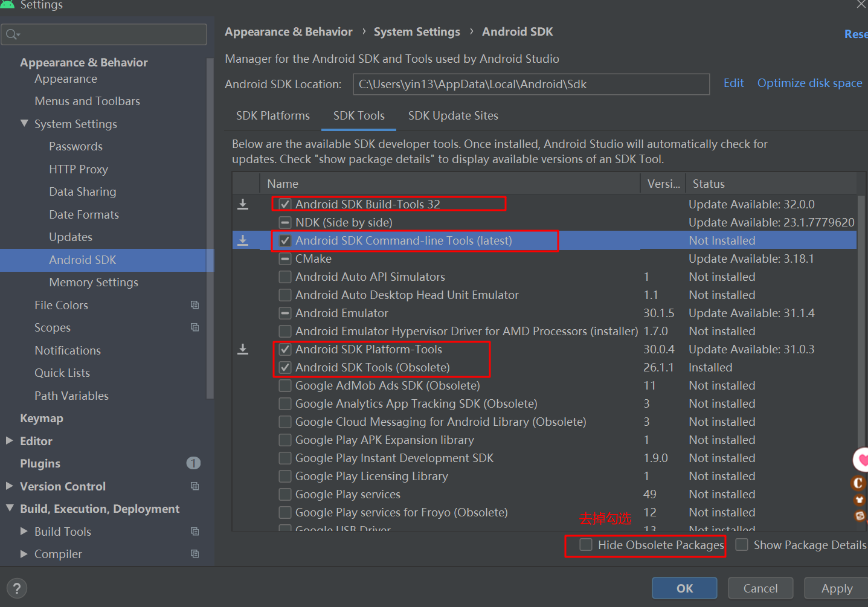Uncheck Android SDK Command-line Tools (latest)
Screen dimensions: 868x607
coord(285,240)
